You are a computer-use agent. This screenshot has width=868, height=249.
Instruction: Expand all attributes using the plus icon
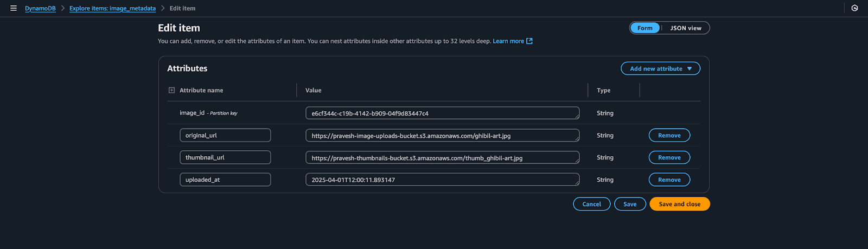click(171, 90)
